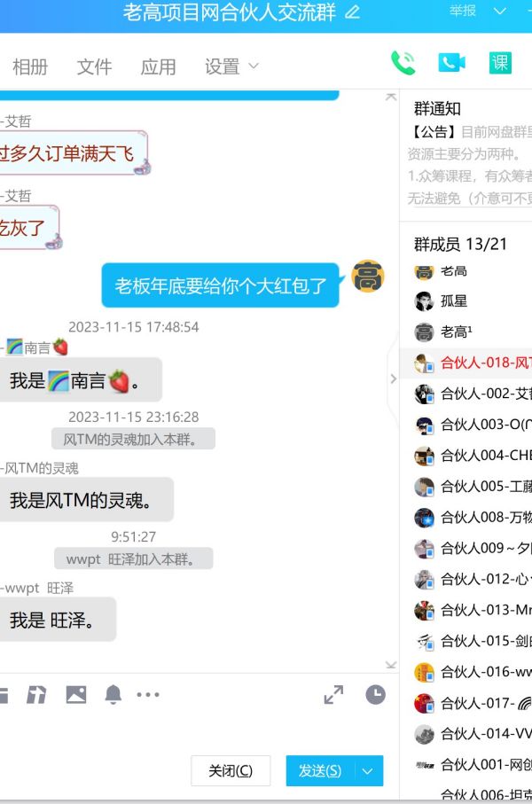The height and width of the screenshot is (804, 532).
Task: Start a group video call
Action: [x=451, y=63]
